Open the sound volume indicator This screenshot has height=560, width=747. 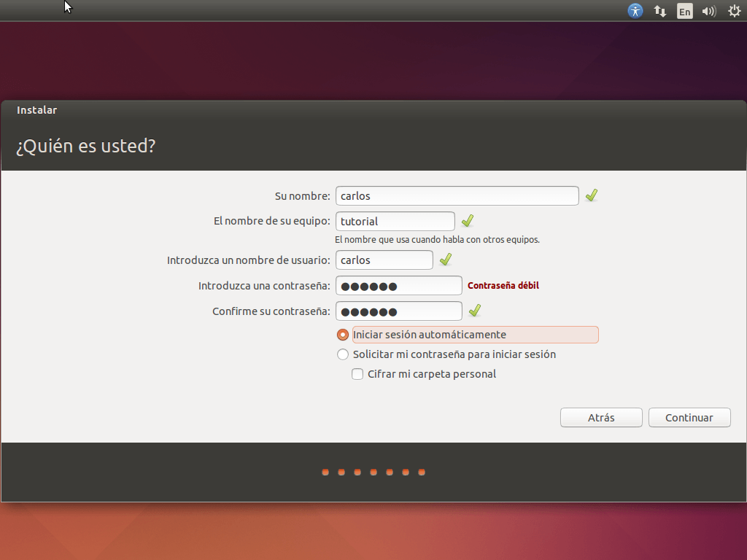click(709, 11)
